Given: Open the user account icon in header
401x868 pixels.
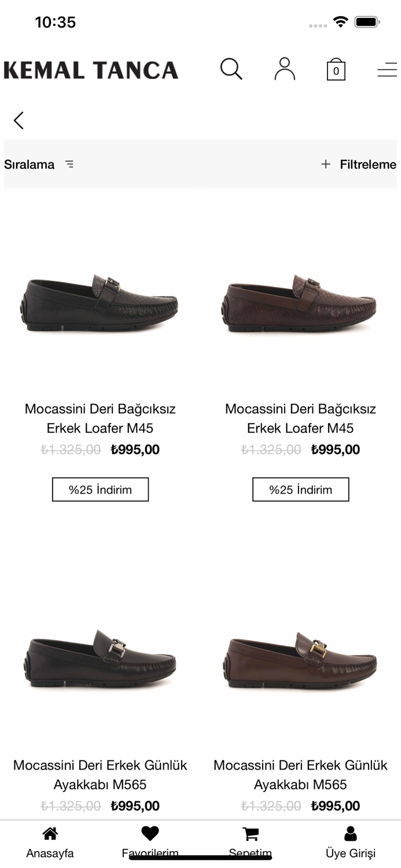Looking at the screenshot, I should (284, 69).
